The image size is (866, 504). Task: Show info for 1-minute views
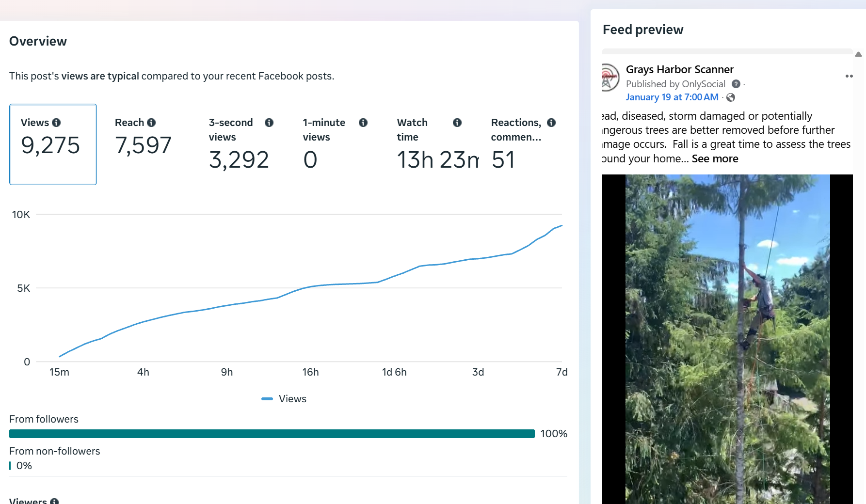pyautogui.click(x=363, y=123)
